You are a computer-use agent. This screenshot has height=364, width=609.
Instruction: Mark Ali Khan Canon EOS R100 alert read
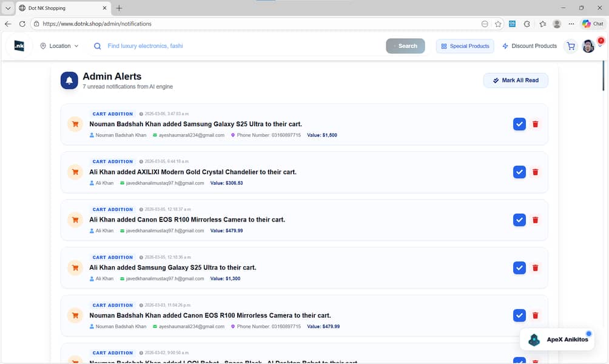[519, 220]
